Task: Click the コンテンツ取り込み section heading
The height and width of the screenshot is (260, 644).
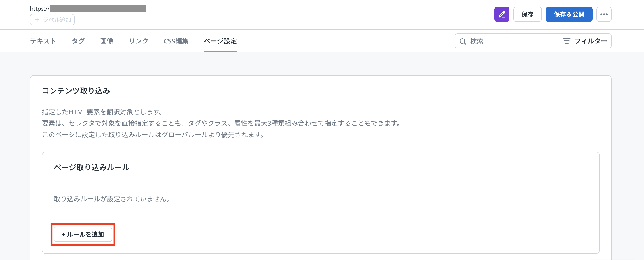Action: pos(76,91)
